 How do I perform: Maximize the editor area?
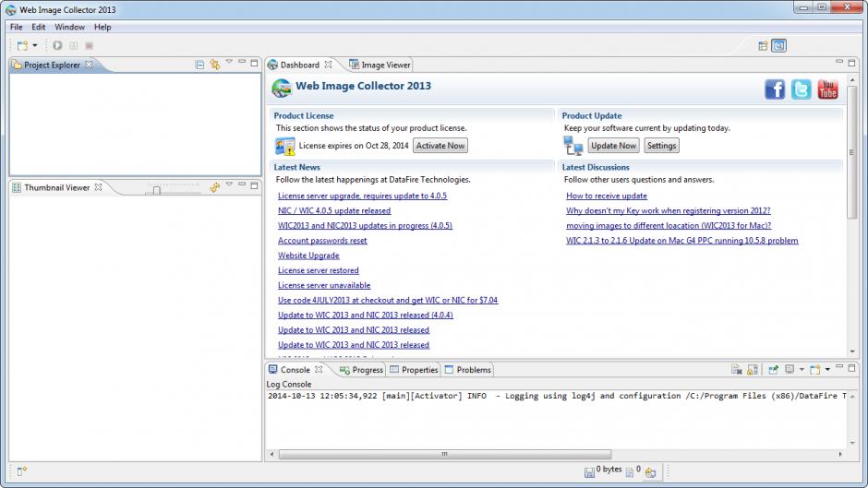coord(851,63)
